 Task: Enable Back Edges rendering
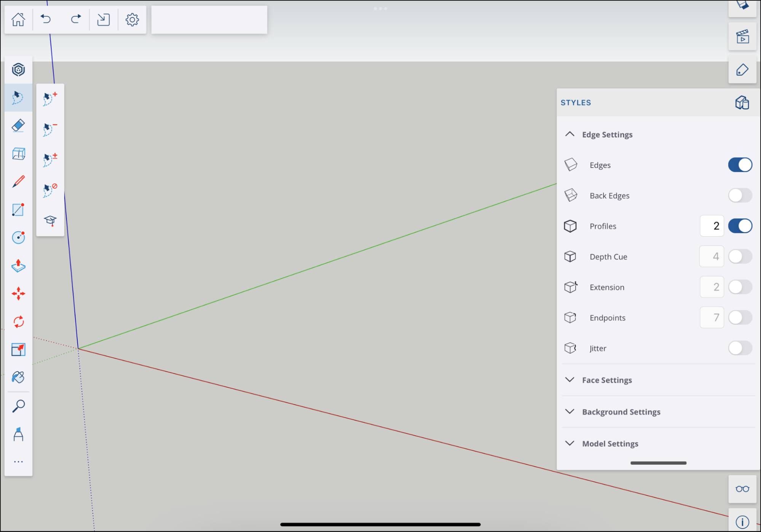click(x=740, y=195)
